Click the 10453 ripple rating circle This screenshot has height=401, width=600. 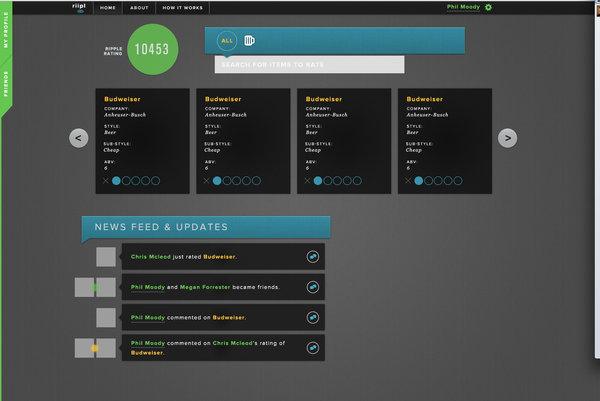[152, 49]
